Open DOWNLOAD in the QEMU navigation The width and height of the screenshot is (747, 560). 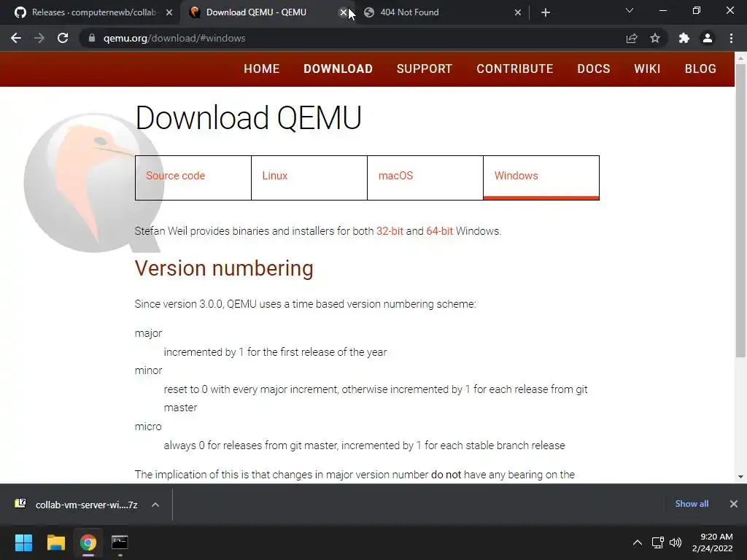point(338,69)
